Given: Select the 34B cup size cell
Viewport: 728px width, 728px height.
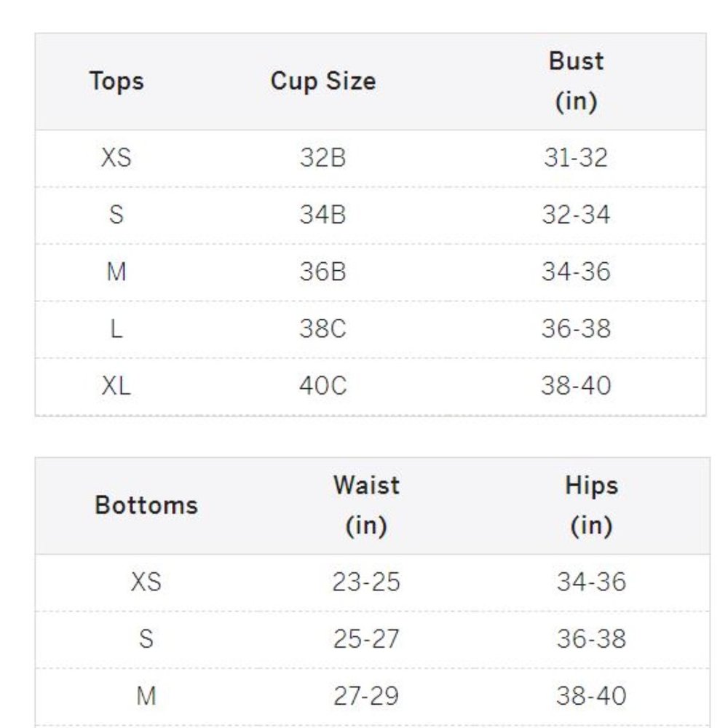Looking at the screenshot, I should click(x=323, y=215).
